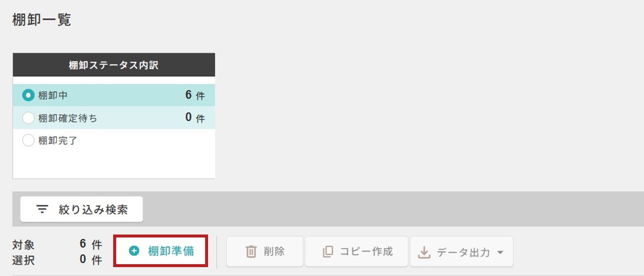Expand the データ出力 dropdown arrow

pos(500,252)
